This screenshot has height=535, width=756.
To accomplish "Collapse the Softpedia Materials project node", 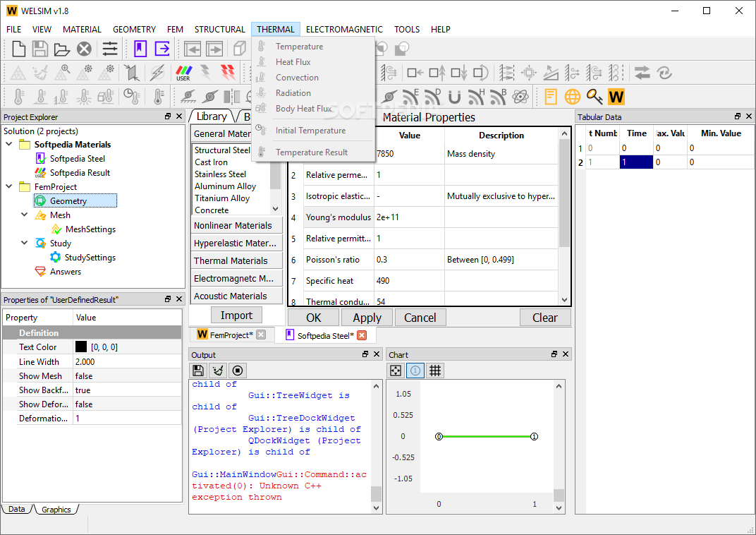I will pyautogui.click(x=9, y=144).
